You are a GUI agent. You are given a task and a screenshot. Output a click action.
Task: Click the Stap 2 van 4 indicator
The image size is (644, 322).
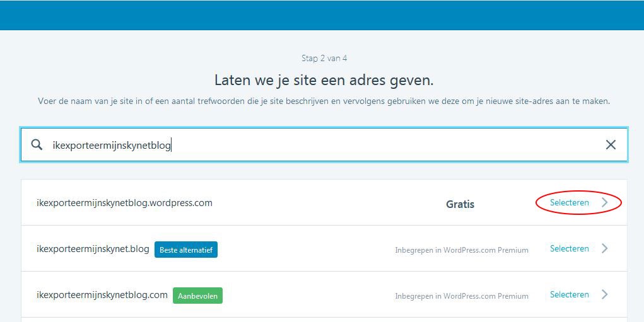pyautogui.click(x=324, y=58)
